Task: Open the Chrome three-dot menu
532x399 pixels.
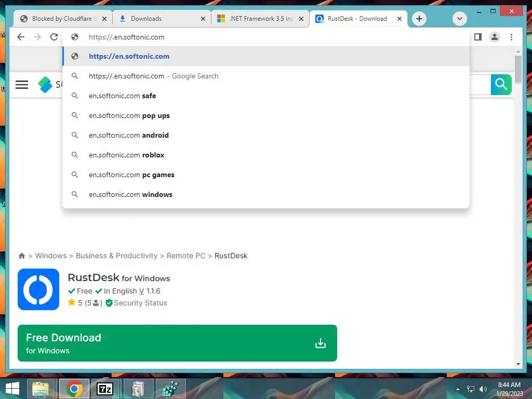Action: pos(511,37)
